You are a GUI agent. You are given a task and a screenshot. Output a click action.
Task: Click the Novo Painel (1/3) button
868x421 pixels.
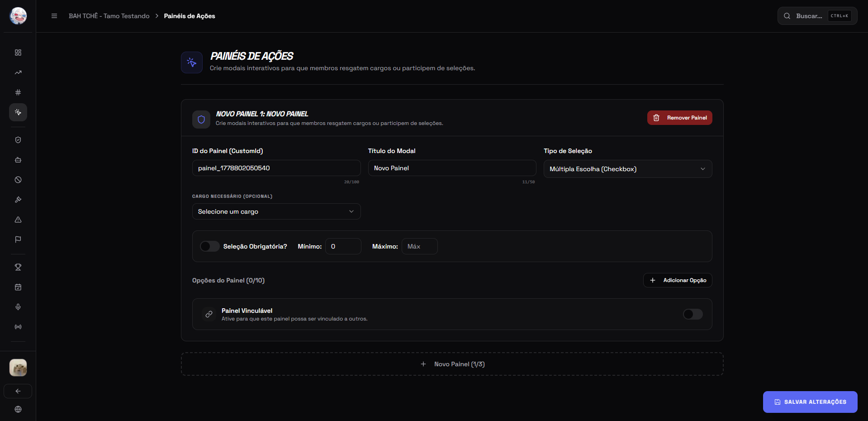point(452,364)
